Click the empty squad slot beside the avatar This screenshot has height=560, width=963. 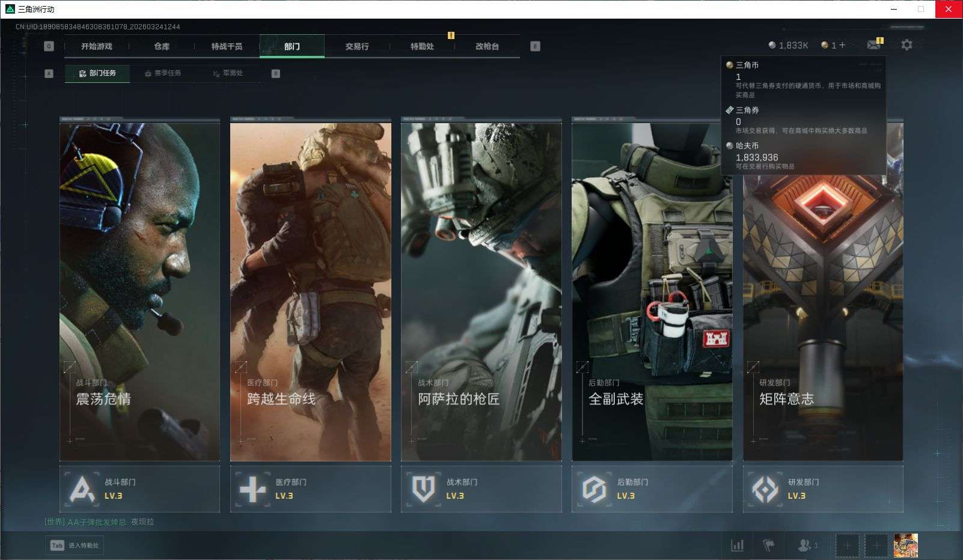(876, 546)
